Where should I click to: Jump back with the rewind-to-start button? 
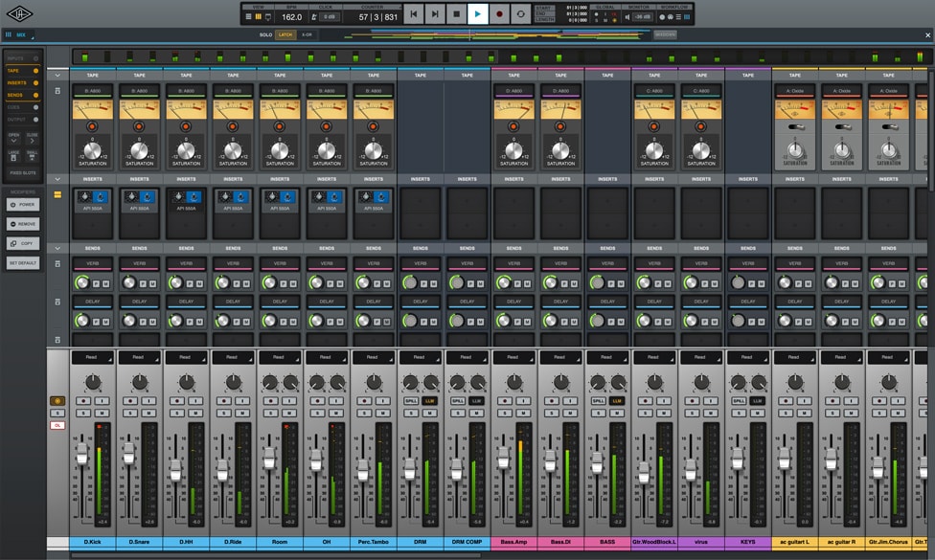[x=413, y=14]
